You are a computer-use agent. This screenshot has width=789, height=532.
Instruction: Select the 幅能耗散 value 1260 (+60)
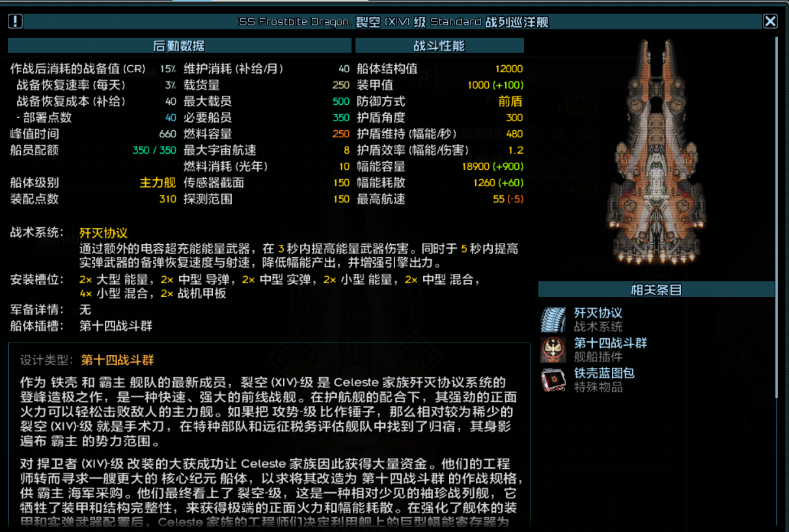(x=498, y=183)
